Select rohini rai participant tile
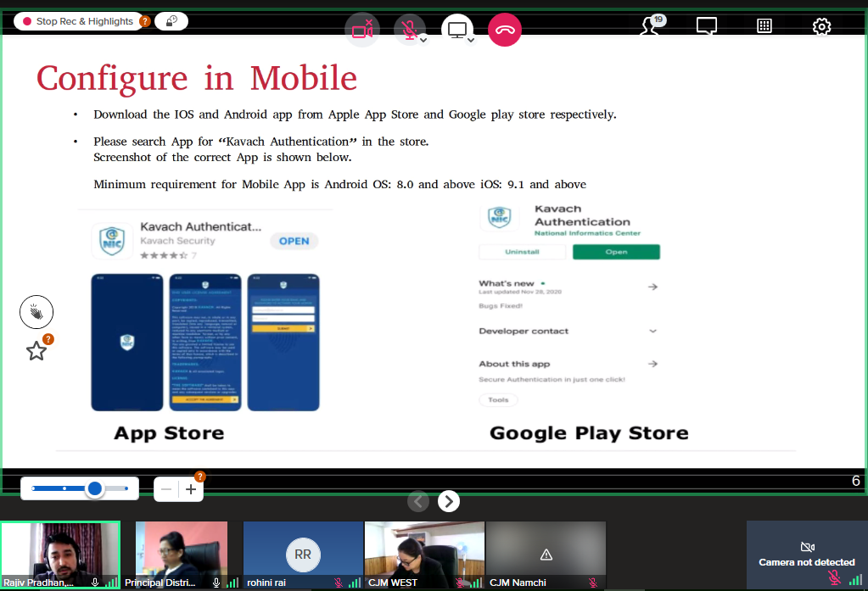Screen dimensions: 868x591 [x=303, y=555]
